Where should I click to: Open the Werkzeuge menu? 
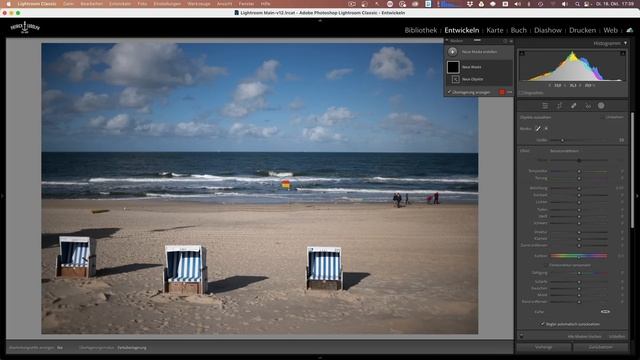199,4
